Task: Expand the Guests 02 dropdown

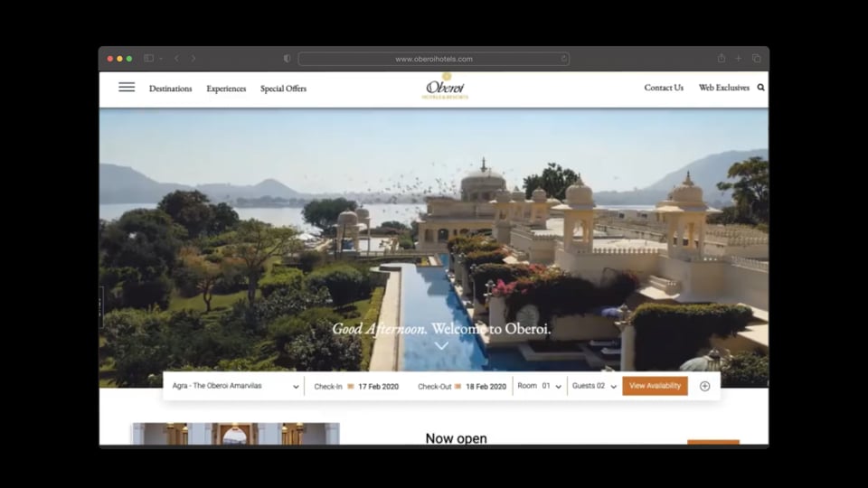Action: pyautogui.click(x=594, y=386)
